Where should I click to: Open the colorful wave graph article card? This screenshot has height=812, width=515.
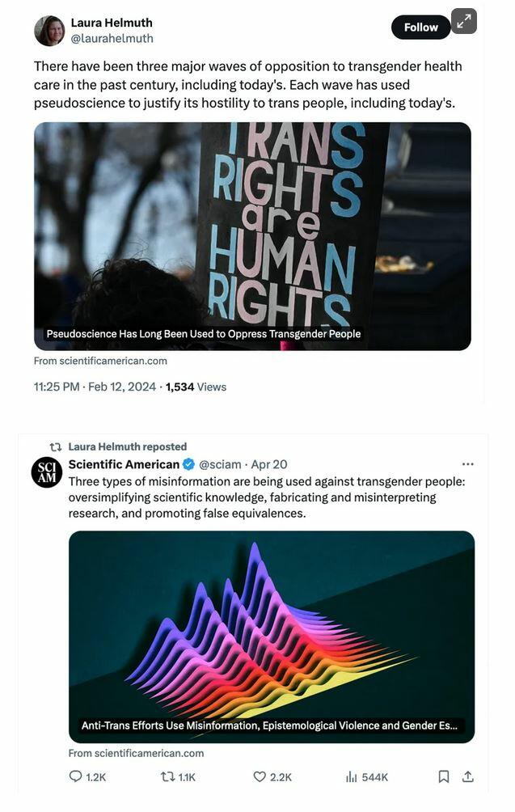[x=271, y=636]
